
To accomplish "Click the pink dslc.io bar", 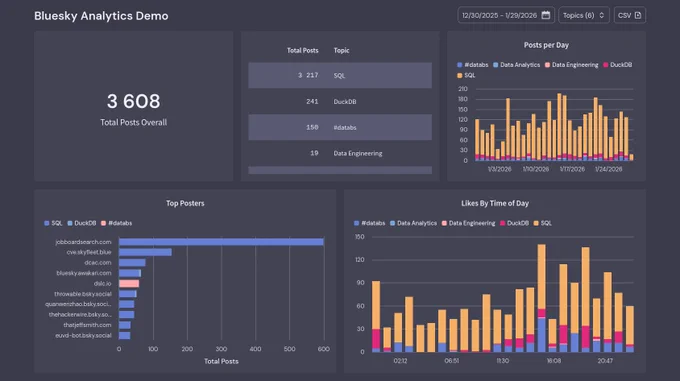I will [129, 283].
